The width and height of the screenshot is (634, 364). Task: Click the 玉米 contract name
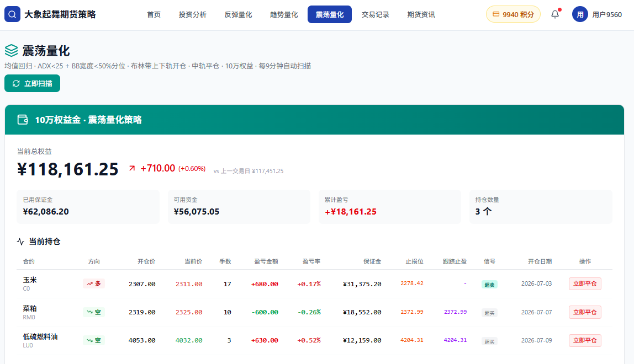30,280
